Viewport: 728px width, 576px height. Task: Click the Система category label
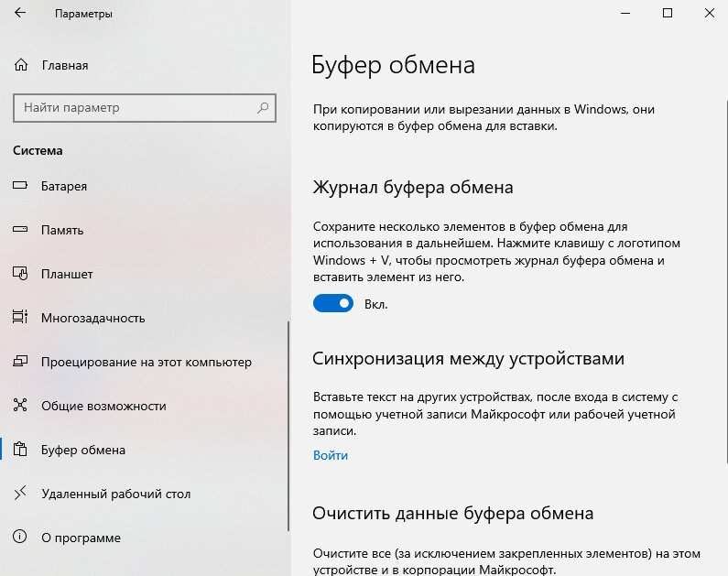coord(38,151)
